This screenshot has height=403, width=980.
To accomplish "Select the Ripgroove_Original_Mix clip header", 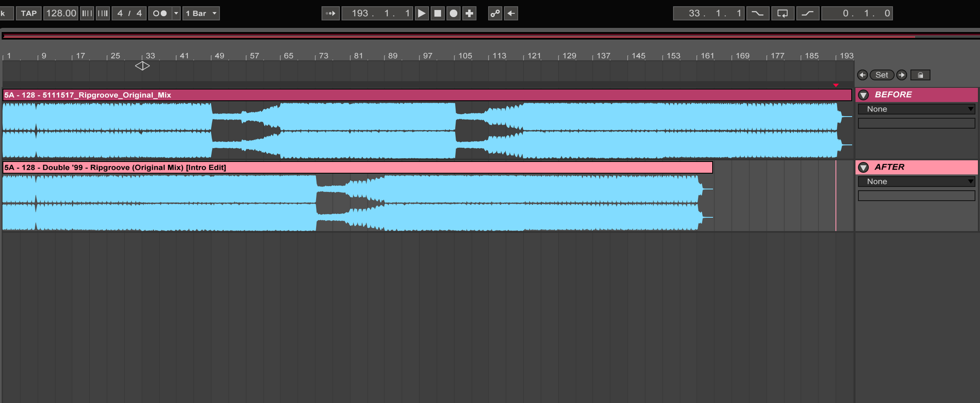I will click(427, 95).
